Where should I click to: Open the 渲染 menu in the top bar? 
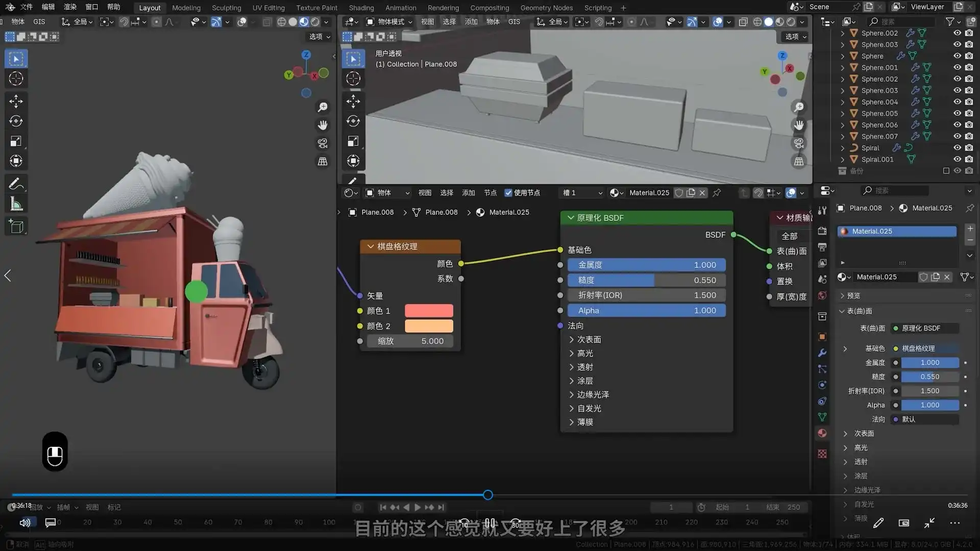click(x=70, y=7)
